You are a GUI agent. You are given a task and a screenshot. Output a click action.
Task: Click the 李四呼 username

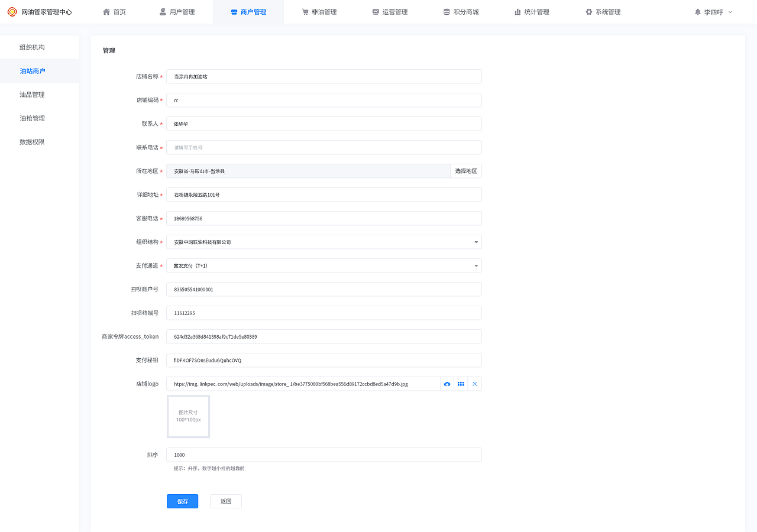[x=713, y=12]
